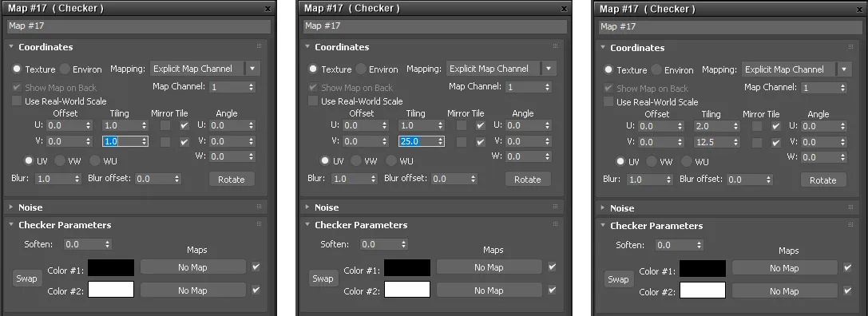Check the V Mirror box in the middle panel

click(461, 142)
